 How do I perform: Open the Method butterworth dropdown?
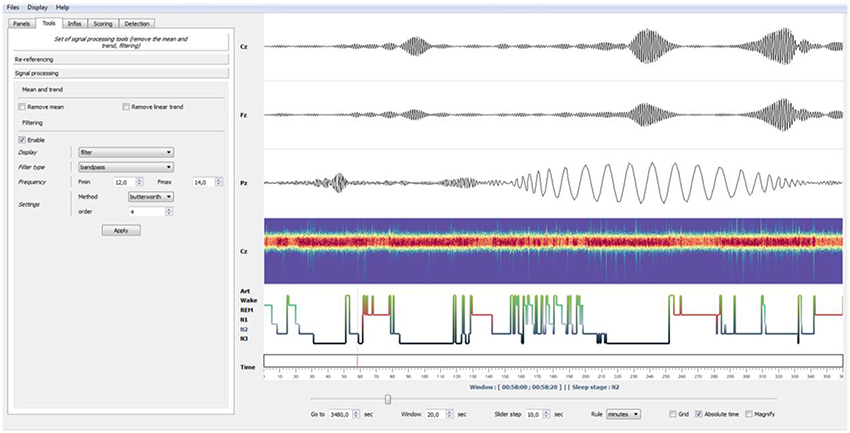coord(151,197)
